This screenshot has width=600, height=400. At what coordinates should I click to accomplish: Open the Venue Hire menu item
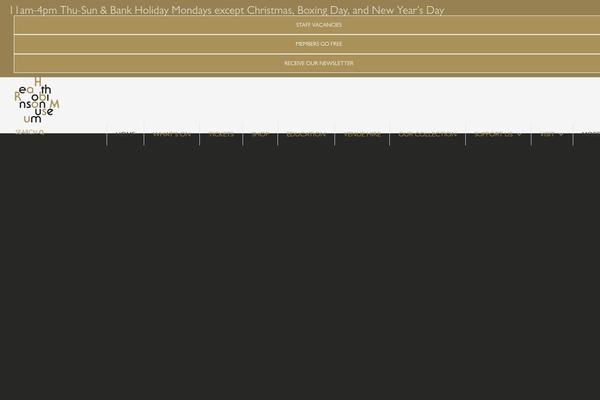362,134
